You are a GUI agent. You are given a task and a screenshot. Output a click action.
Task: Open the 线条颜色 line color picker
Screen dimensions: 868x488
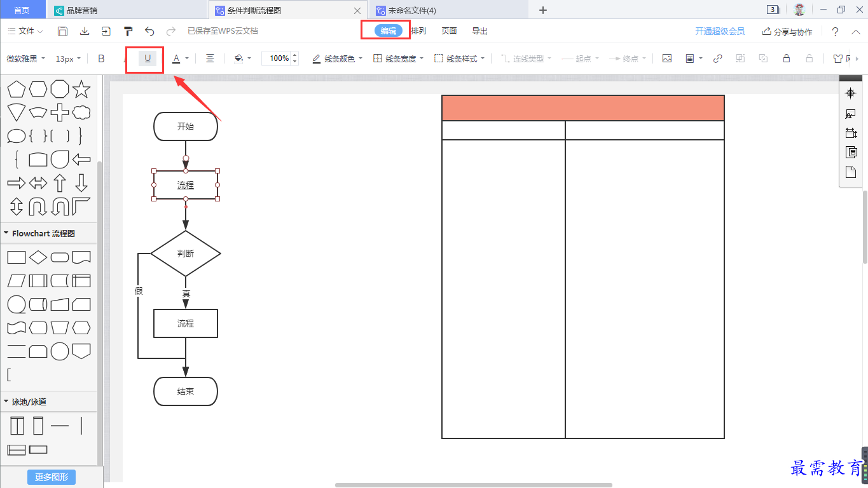[337, 58]
